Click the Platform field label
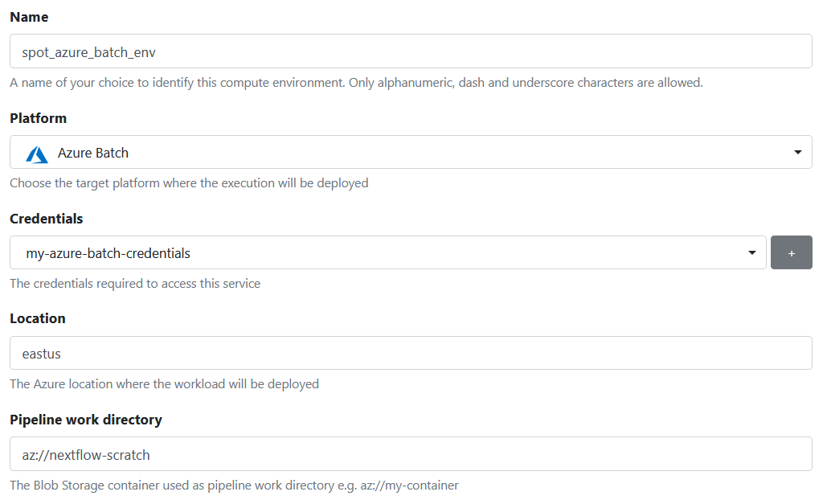Screen dimensions: 827x504 click(38, 118)
